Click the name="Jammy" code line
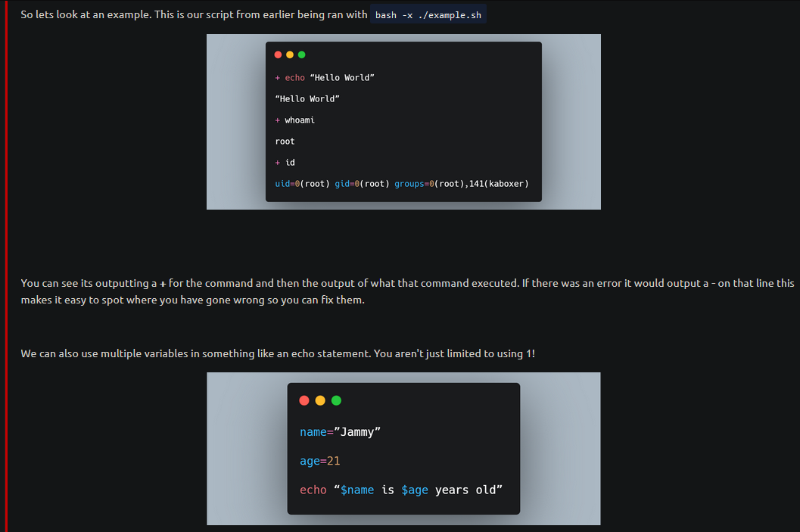 click(x=340, y=432)
